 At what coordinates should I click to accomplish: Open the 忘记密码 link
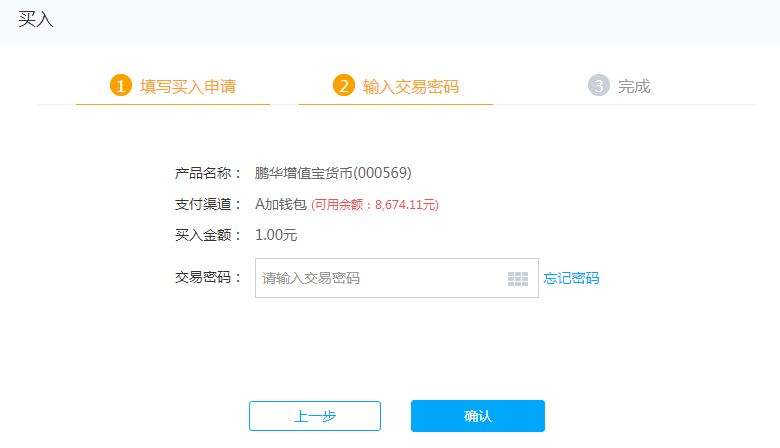[x=571, y=278]
